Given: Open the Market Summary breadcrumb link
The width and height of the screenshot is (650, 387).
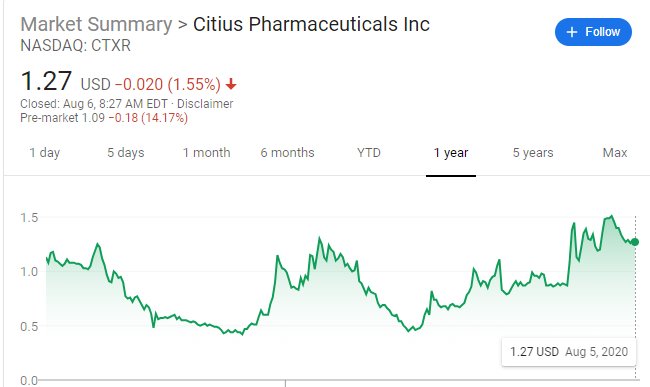Looking at the screenshot, I should (96, 24).
